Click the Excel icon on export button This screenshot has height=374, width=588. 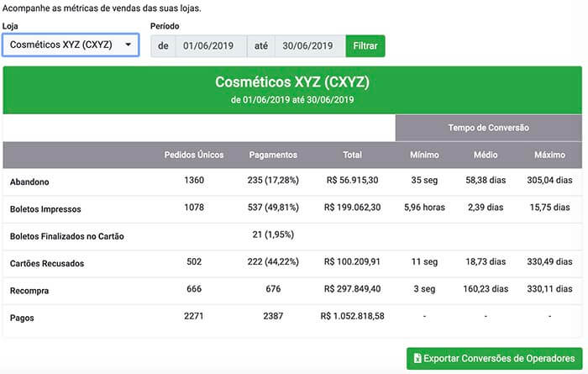(x=417, y=358)
